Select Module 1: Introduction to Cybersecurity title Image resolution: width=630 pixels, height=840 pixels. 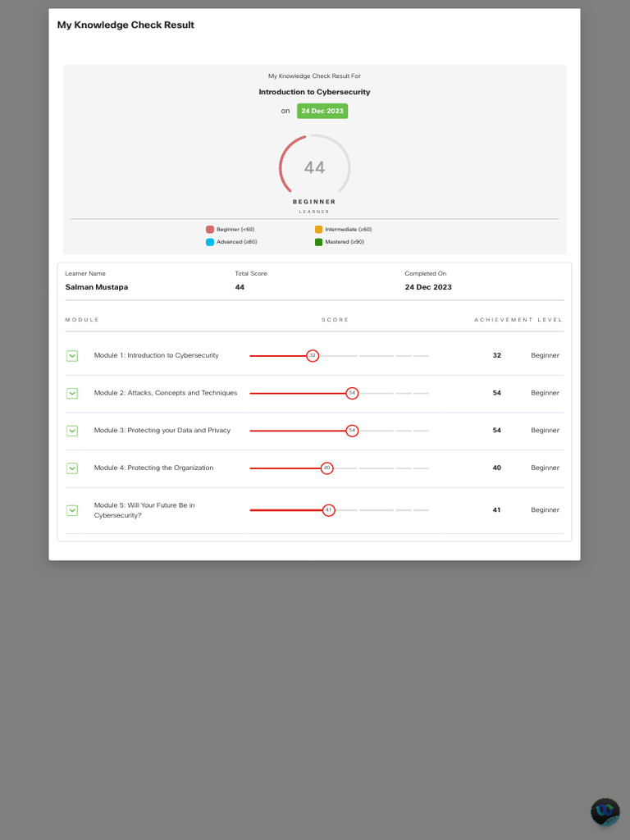(x=157, y=355)
